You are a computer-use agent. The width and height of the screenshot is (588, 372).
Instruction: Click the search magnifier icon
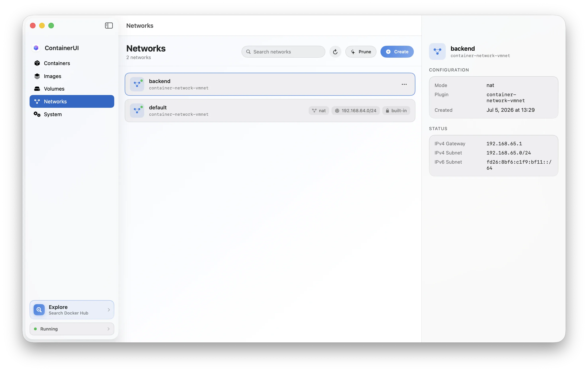[248, 52]
